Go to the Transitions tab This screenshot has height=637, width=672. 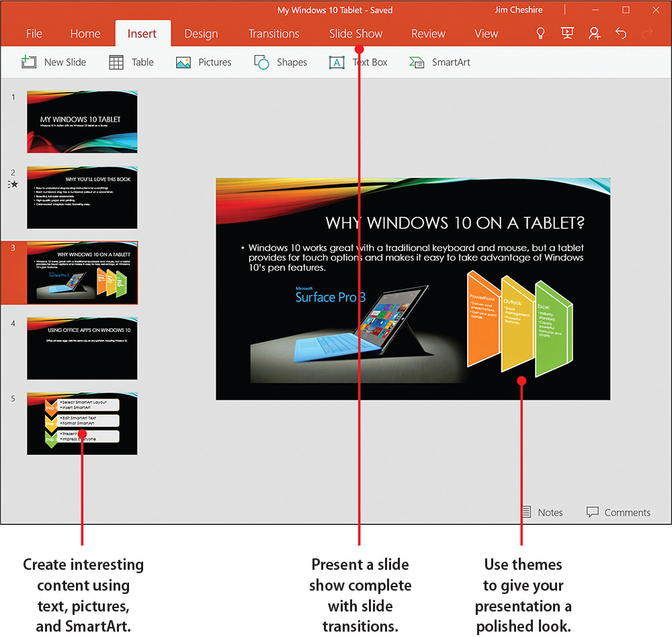click(274, 34)
